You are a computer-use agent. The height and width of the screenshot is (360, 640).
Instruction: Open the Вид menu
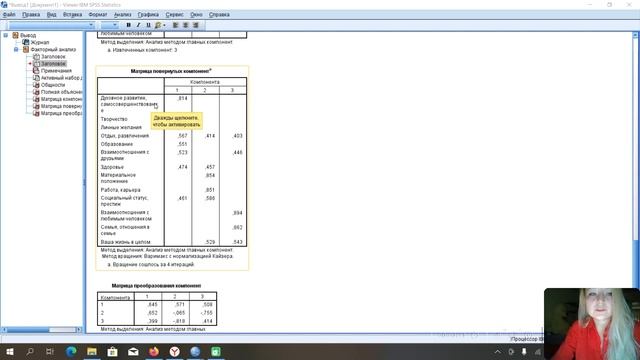(x=51, y=14)
